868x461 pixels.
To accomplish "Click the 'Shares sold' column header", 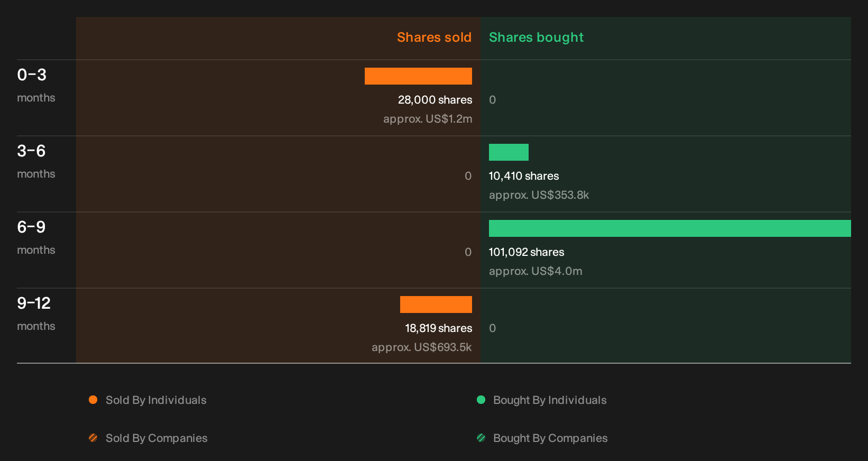I will click(434, 38).
